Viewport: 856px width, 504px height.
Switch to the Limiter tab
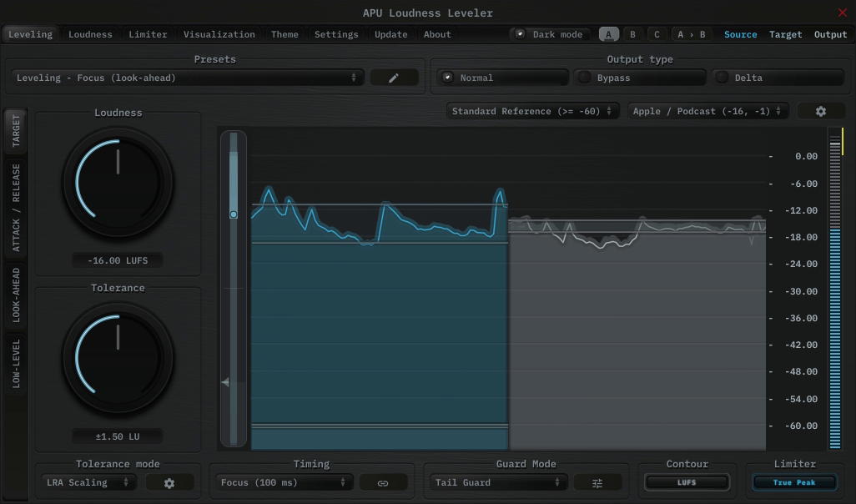tap(148, 34)
